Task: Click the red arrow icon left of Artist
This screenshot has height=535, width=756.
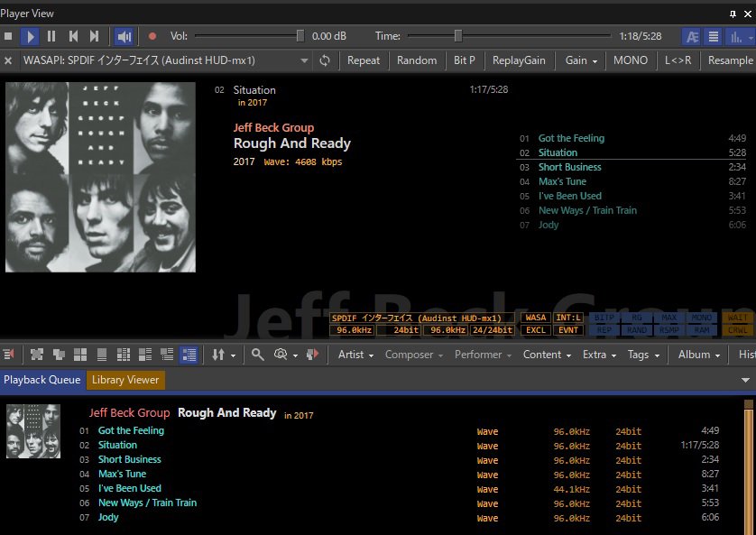Action: pos(313,355)
